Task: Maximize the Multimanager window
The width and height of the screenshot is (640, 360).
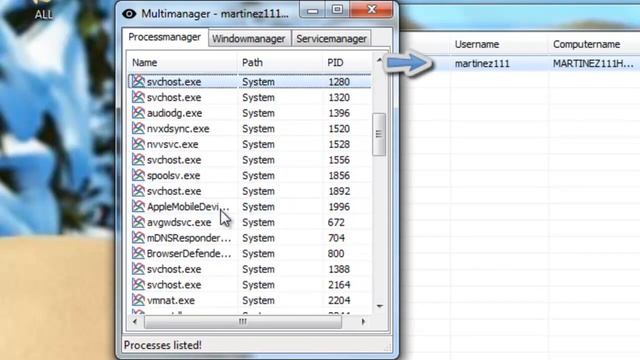Action: click(x=337, y=10)
